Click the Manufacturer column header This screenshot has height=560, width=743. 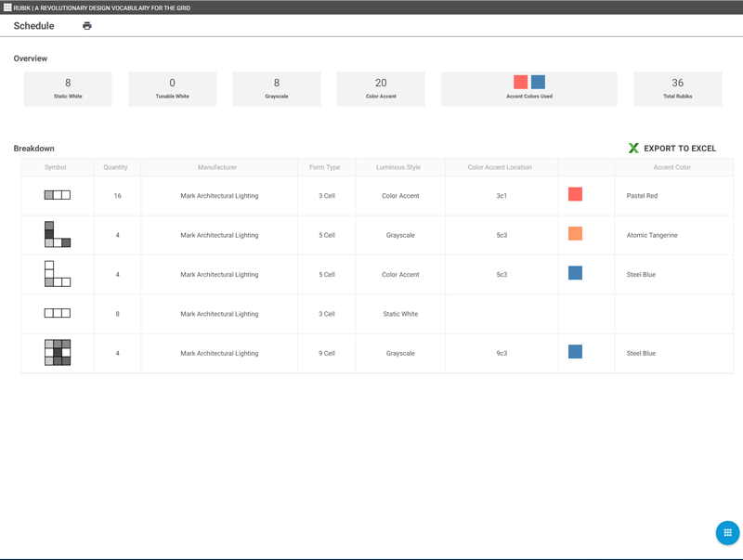(217, 167)
